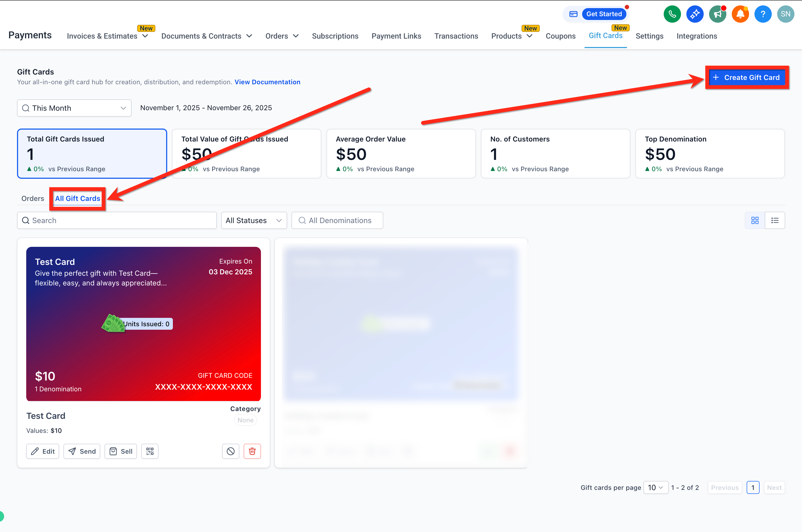Switch to grid view layout

tap(755, 221)
